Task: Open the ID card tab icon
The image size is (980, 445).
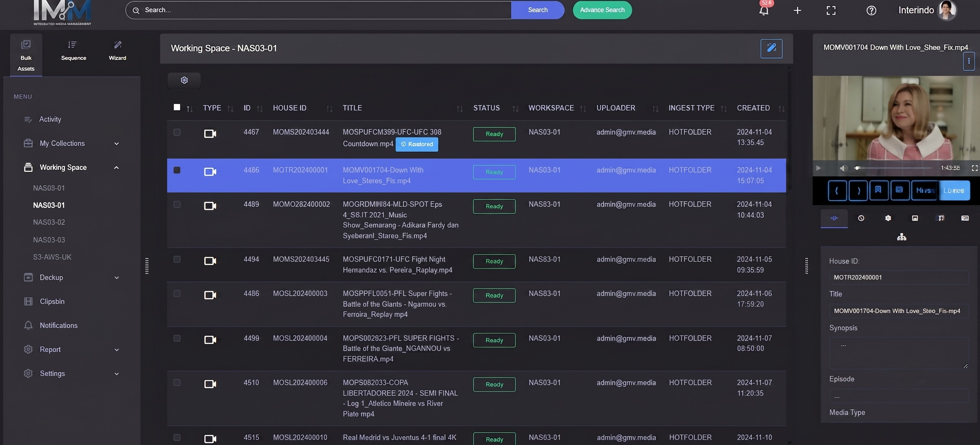Action: (965, 218)
